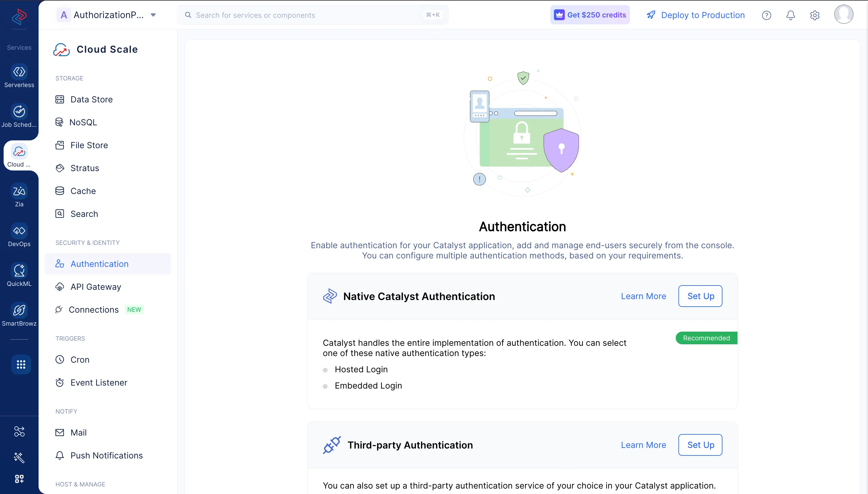Open the DevOps service panel
Screen dimensions: 868x494
(19, 235)
